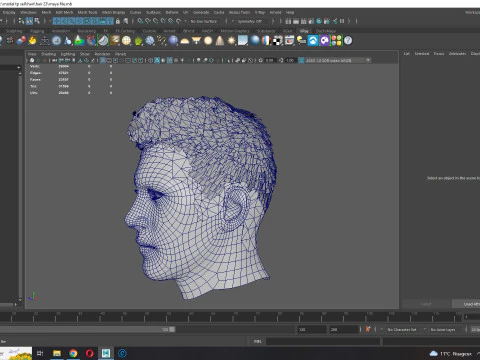The width and height of the screenshot is (480, 360).
Task: Open the No Live Surface field
Action: tap(204, 21)
